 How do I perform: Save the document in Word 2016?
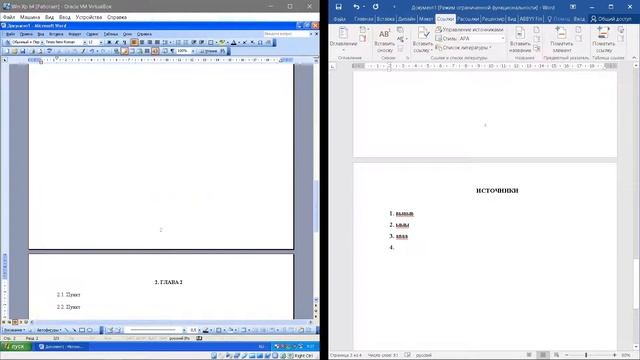(x=338, y=7)
